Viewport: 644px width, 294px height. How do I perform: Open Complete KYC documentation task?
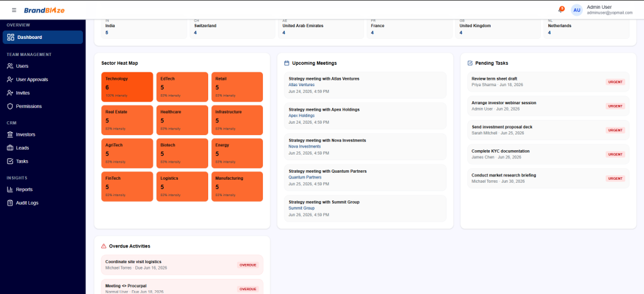tap(548, 154)
